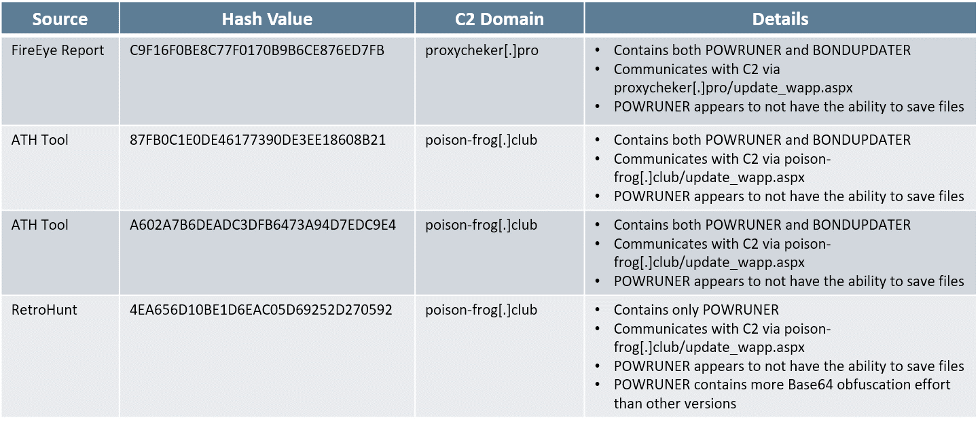This screenshot has height=422, width=980.
Task: Click the hash starting with A602A7B6
Action: tap(262, 225)
